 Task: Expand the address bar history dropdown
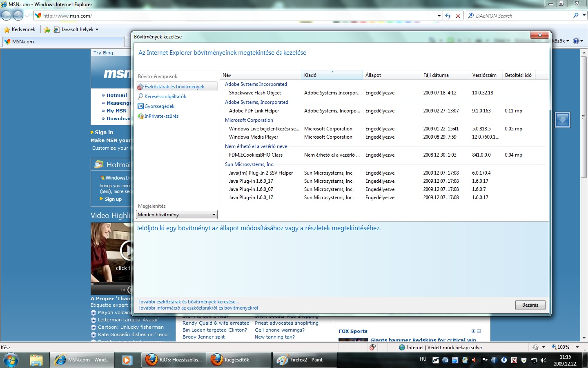(439, 16)
